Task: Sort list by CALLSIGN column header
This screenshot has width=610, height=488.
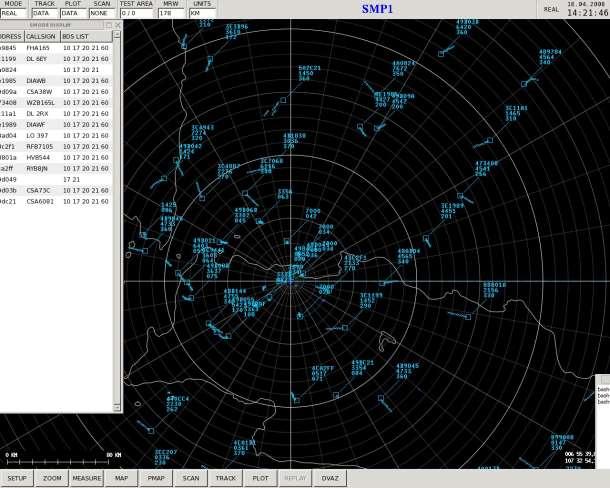Action: point(42,36)
